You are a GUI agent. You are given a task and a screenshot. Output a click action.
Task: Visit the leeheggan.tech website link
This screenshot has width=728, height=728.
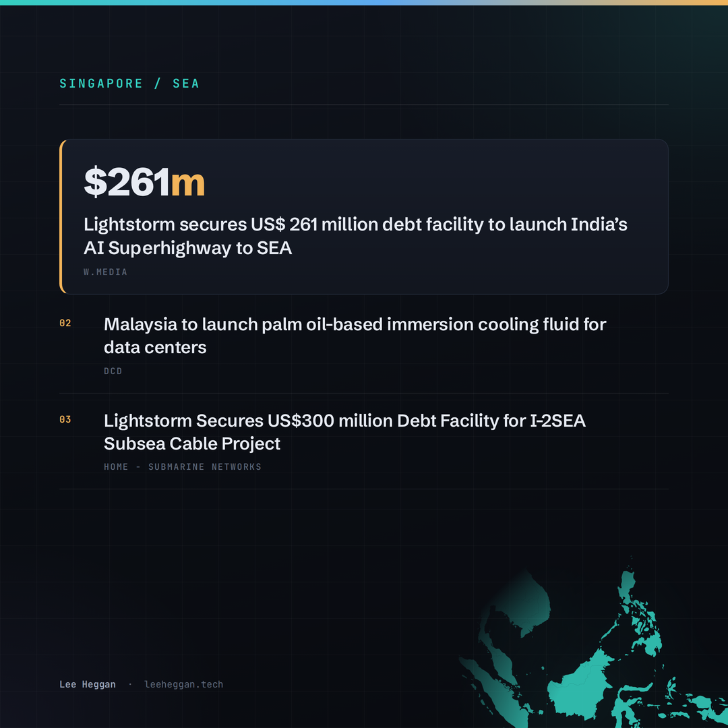pos(184,684)
